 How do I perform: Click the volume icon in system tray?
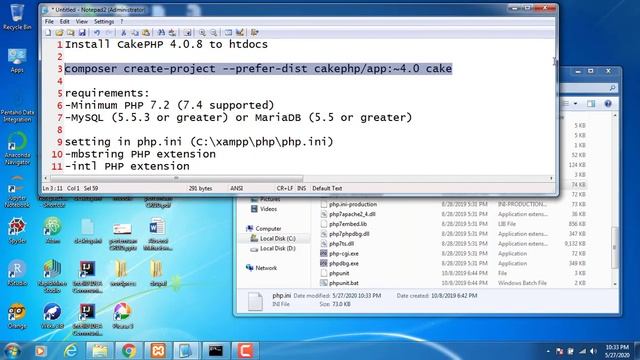point(593,351)
